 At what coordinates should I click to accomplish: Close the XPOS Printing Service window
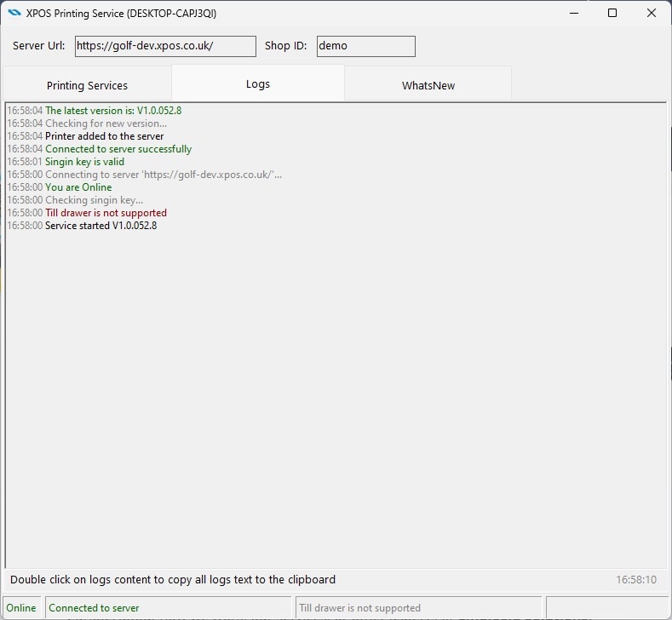point(652,13)
